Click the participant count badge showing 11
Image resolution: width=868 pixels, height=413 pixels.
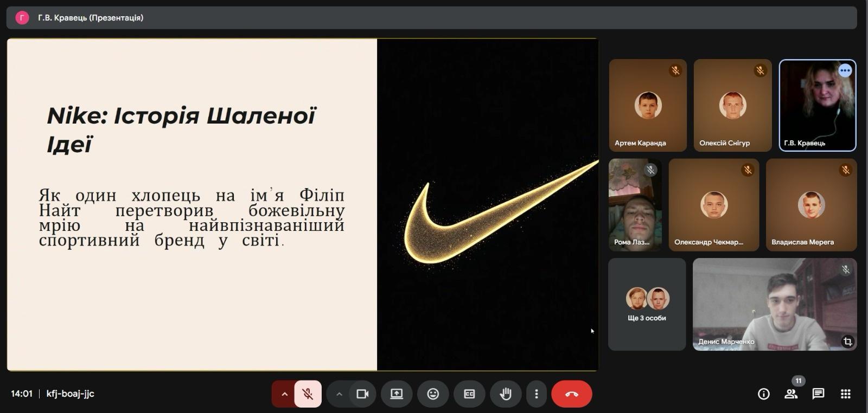[799, 381]
